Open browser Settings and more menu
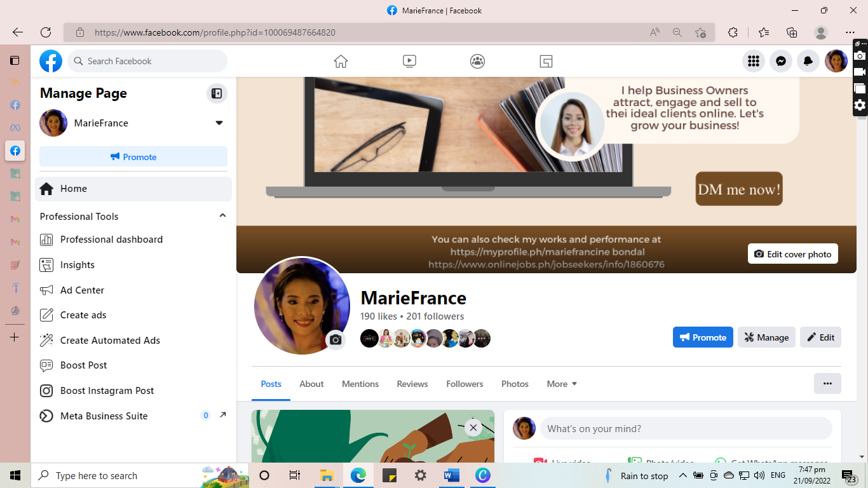 click(x=850, y=32)
